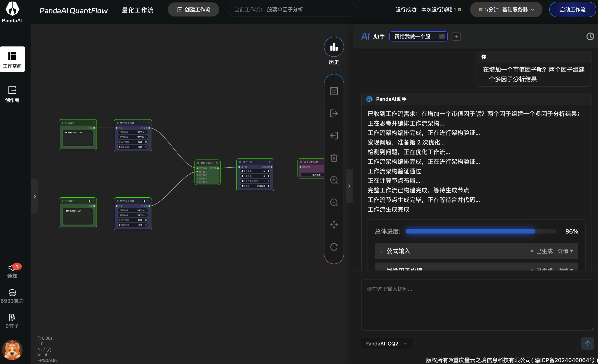Expand 详情 for the 公式输入 step
Screen dimensions: 598x364
(x=565, y=251)
